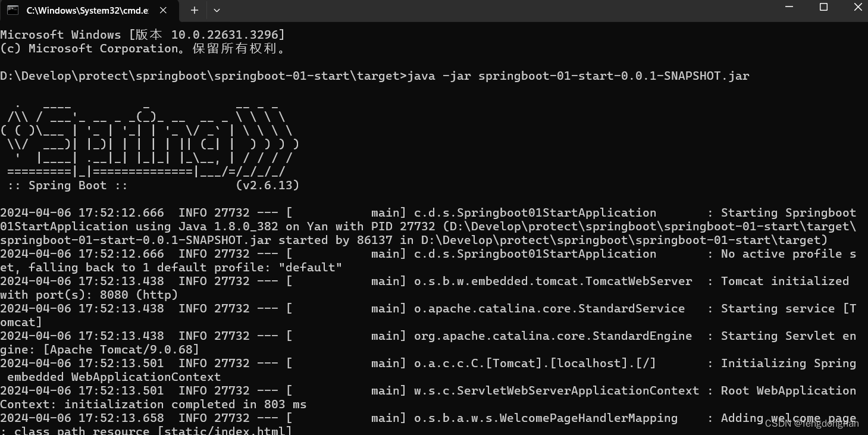The width and height of the screenshot is (868, 435).
Task: Maximize the terminal window
Action: 823,7
